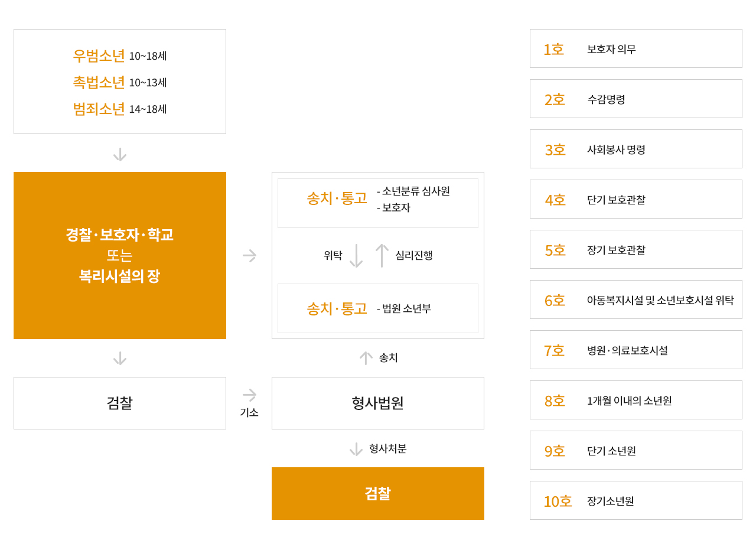756x547 pixels.
Task: Select the 형사법원 box
Action: pos(378,403)
